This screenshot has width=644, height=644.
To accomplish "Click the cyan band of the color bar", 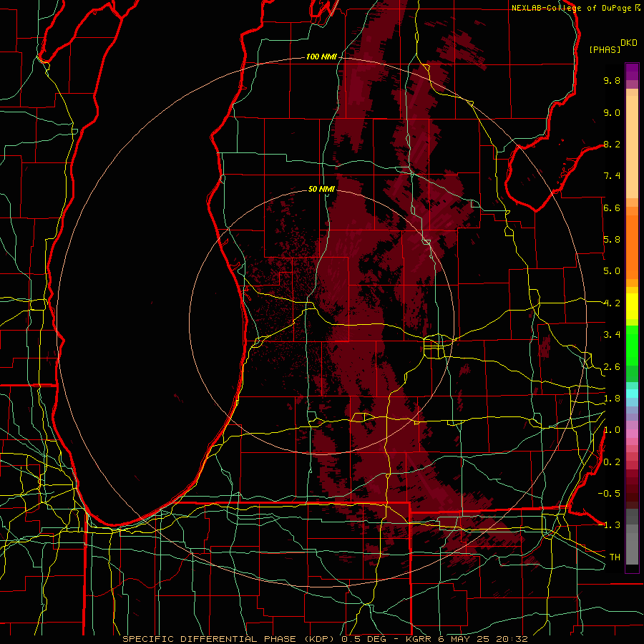I will point(632,394).
